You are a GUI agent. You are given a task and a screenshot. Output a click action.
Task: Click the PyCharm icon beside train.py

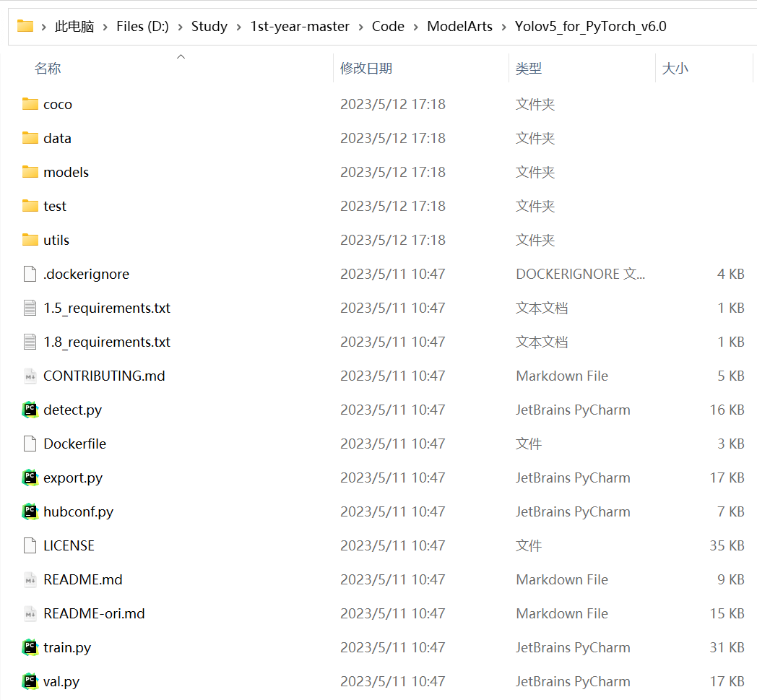(30, 647)
